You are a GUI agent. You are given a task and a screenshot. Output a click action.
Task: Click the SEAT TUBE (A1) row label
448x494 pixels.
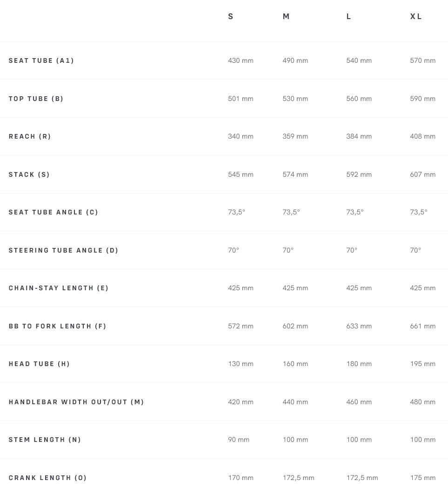click(41, 60)
